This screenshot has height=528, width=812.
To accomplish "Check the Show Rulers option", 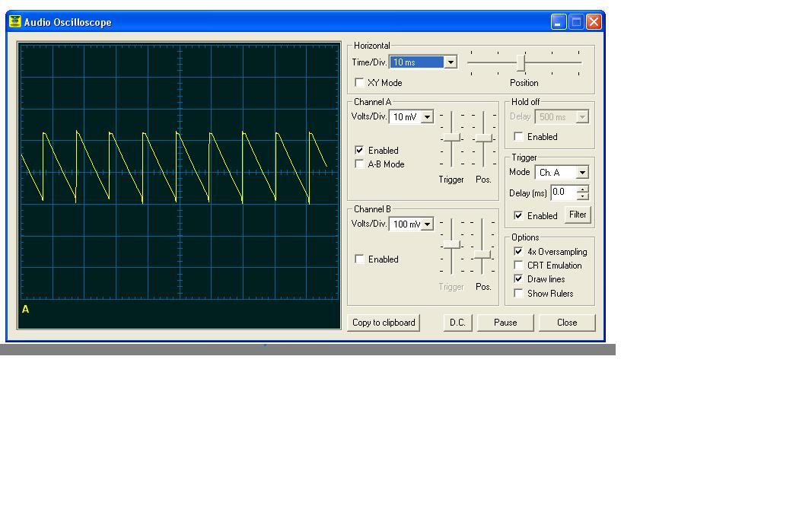I will click(517, 293).
